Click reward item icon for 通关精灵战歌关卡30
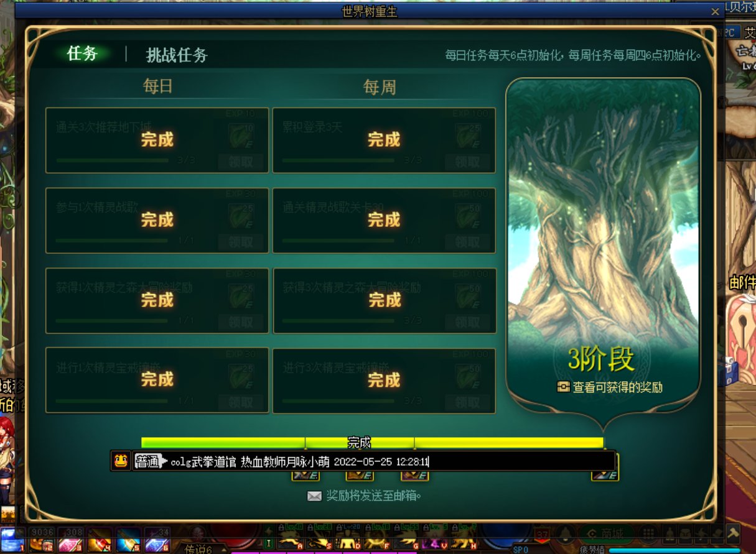Image resolution: width=756 pixels, height=554 pixels. 468,216
